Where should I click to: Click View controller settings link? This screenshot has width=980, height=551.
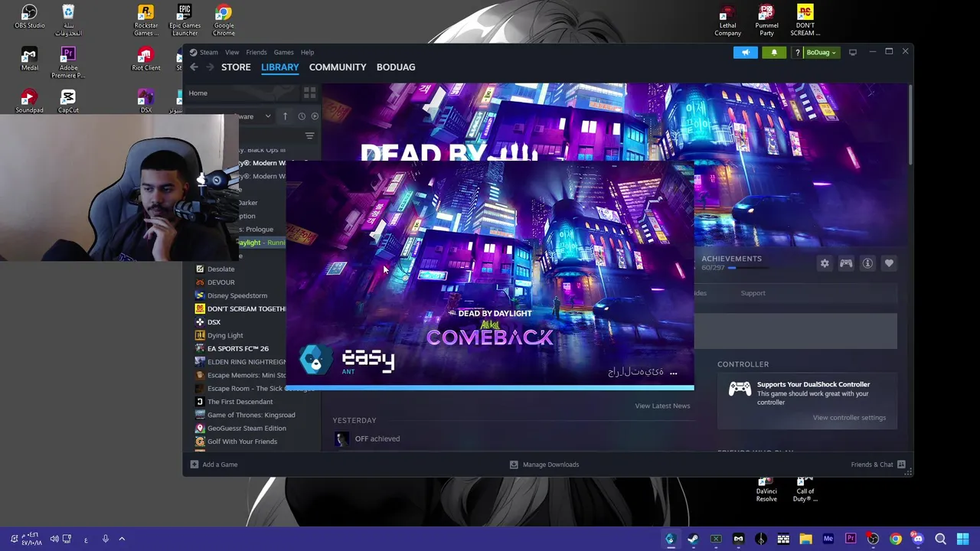click(849, 418)
